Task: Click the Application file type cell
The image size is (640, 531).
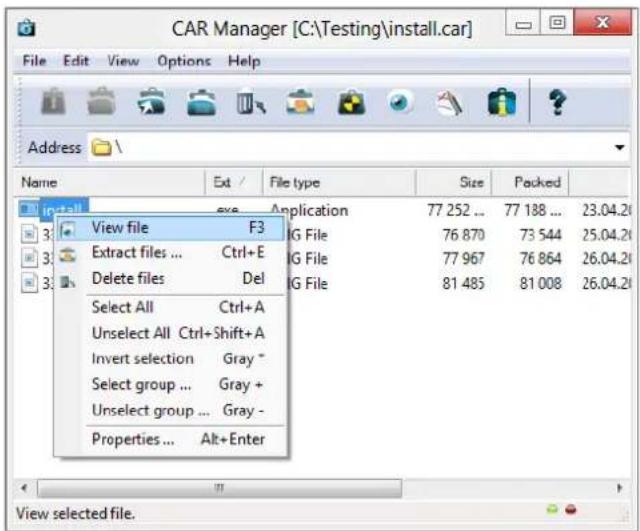Action: (309, 210)
